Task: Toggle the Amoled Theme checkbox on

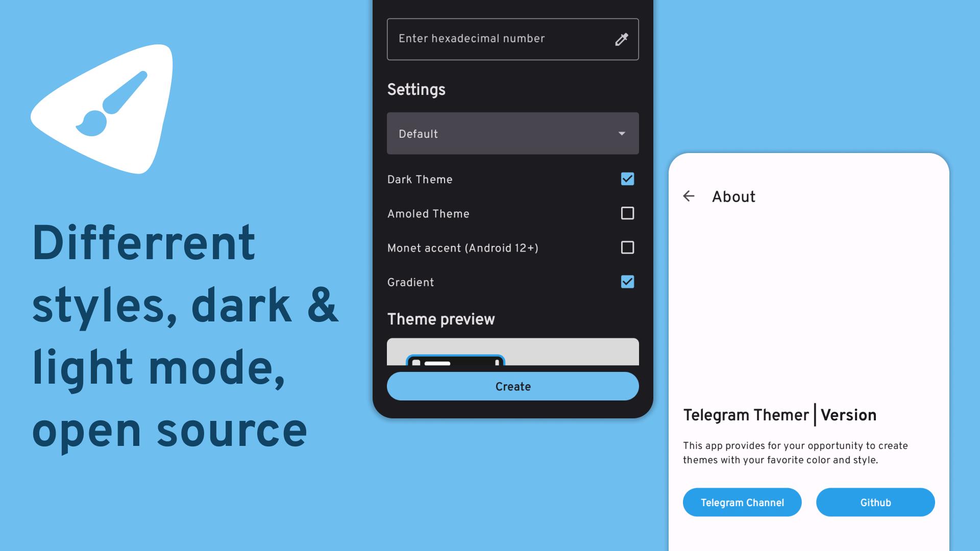Action: click(627, 213)
